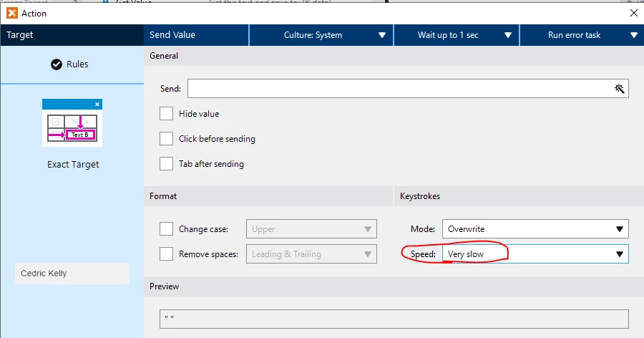Image resolution: width=644 pixels, height=338 pixels.
Task: Select the Target tab
Action: (72, 35)
